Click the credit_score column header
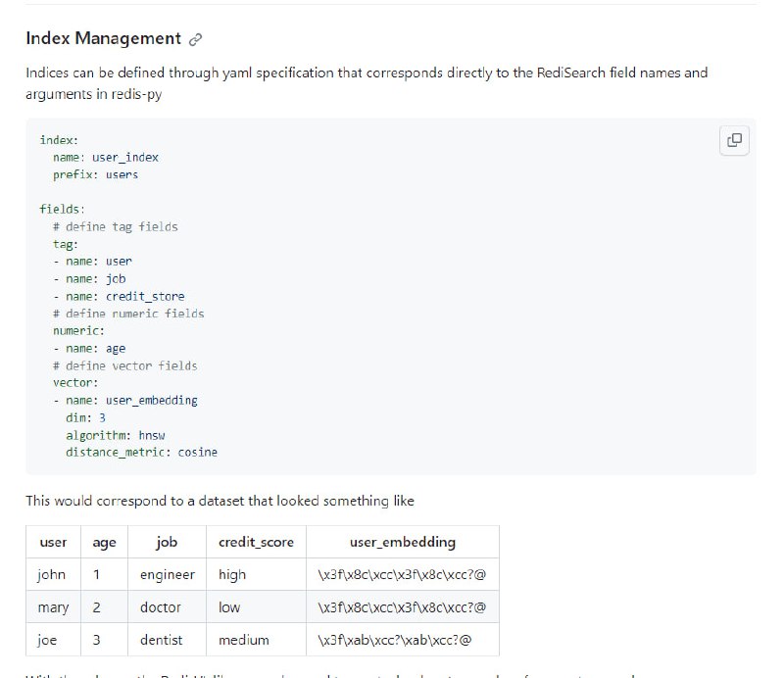 256,542
